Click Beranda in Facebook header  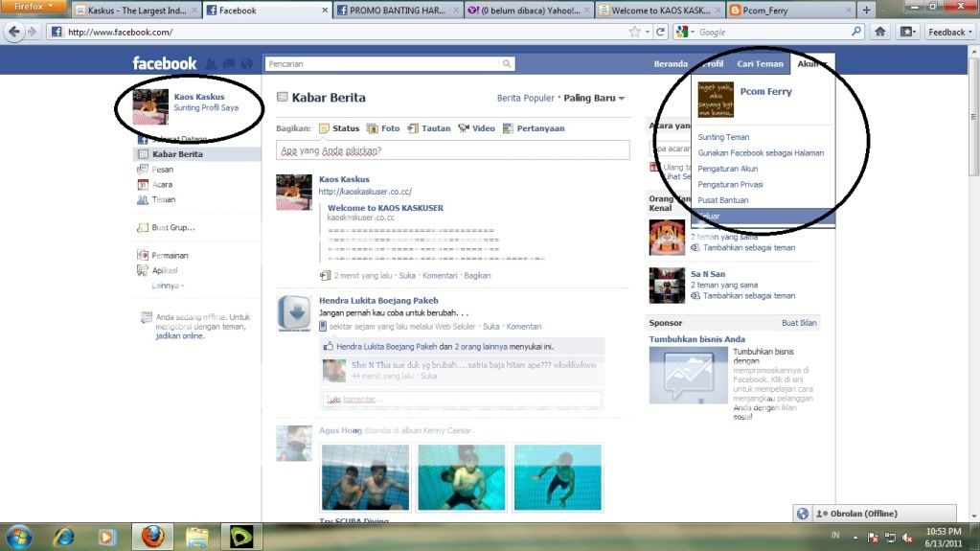click(670, 64)
